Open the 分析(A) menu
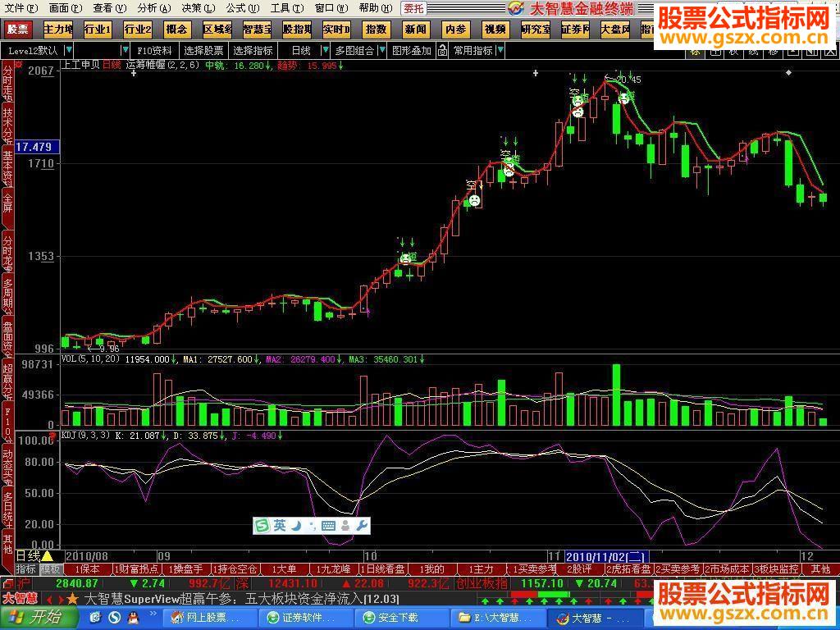Viewport: 840px width, 630px height. 154,8
